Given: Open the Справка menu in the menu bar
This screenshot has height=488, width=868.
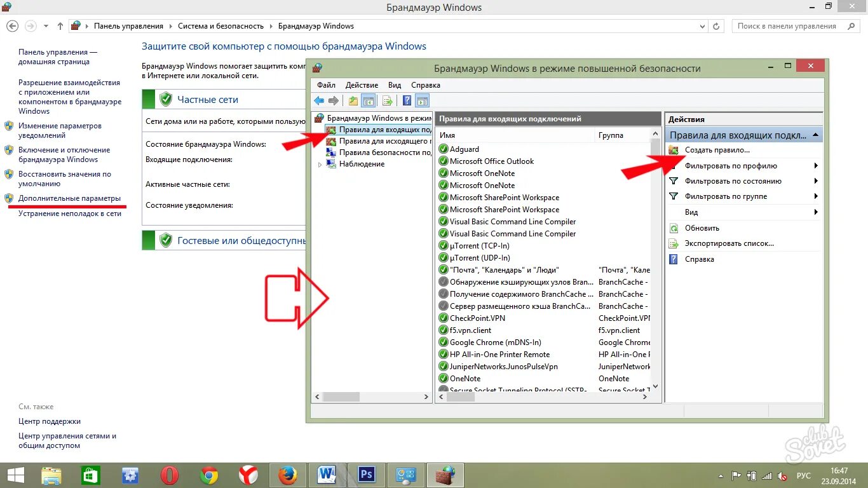Looking at the screenshot, I should coord(426,85).
